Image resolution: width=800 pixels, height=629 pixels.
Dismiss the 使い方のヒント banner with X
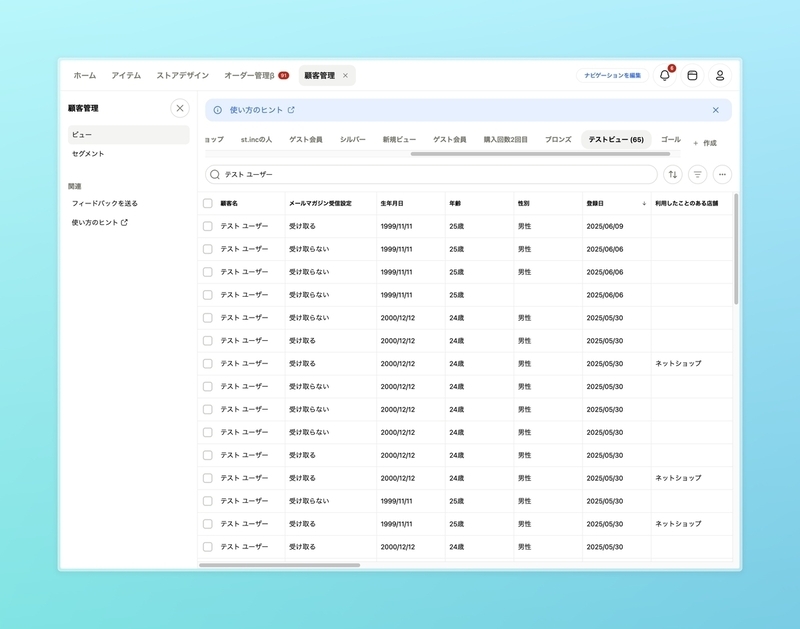[x=715, y=110]
